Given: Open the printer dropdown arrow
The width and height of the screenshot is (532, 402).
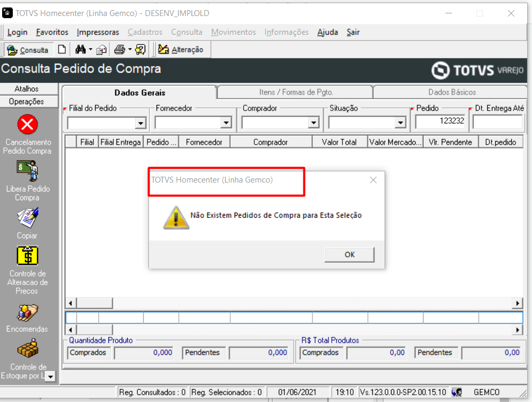Looking at the screenshot, I should point(130,50).
